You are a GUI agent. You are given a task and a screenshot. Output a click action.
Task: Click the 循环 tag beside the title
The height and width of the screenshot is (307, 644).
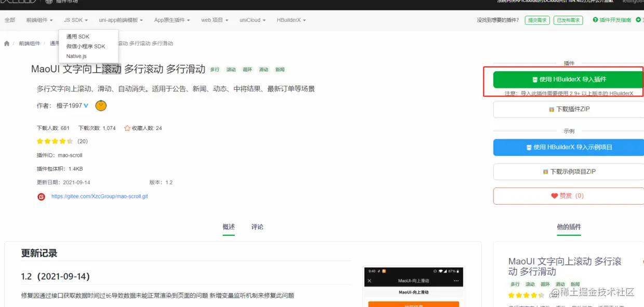(247, 70)
